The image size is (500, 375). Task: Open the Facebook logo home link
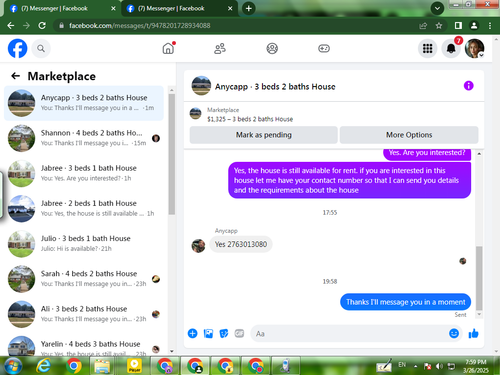17,48
